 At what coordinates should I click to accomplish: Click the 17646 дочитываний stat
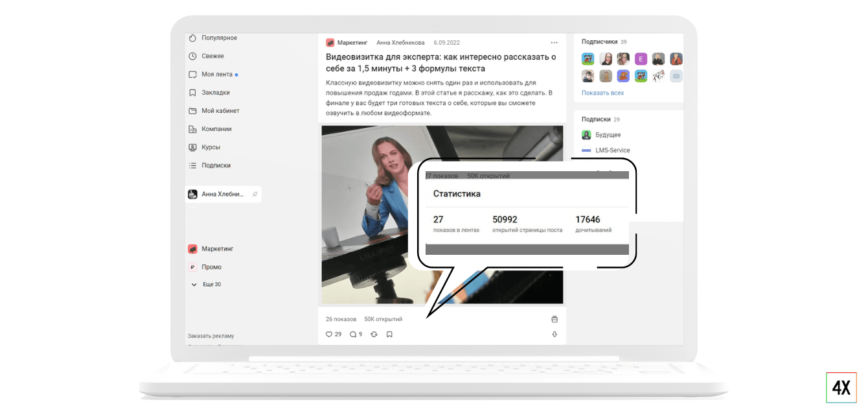[x=593, y=224]
